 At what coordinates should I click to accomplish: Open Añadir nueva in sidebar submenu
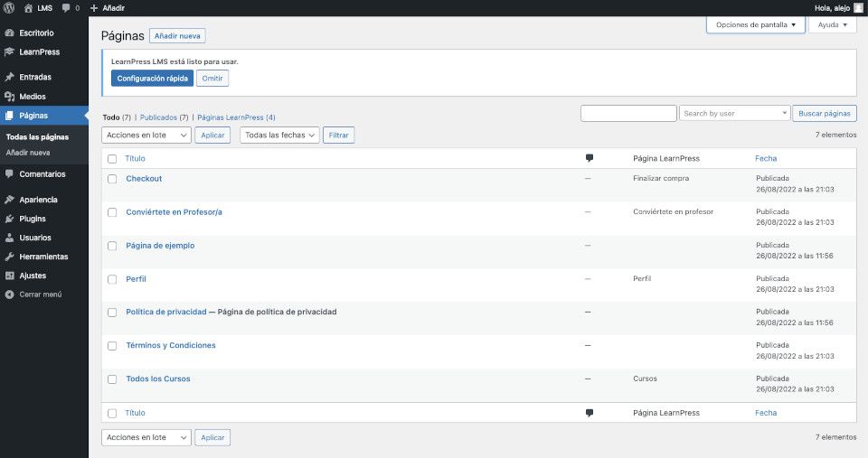(x=28, y=153)
